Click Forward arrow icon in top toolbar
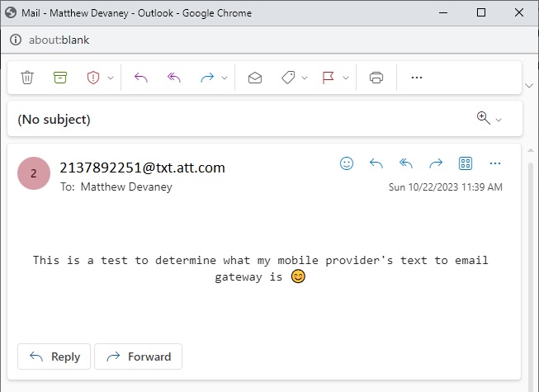 pos(207,78)
